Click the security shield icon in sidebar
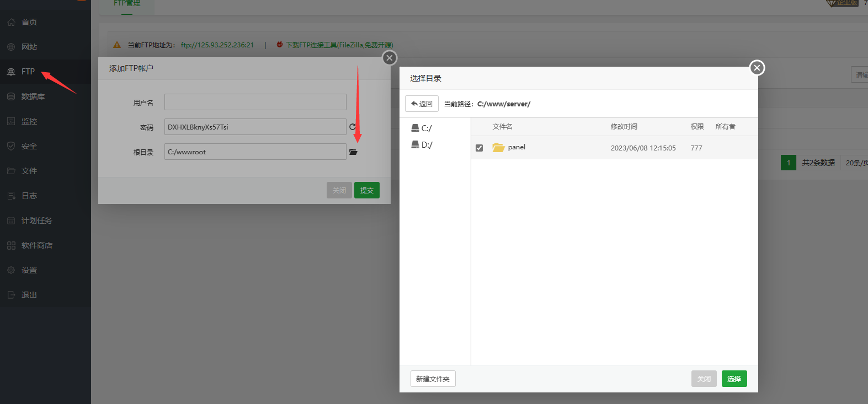 [11, 146]
